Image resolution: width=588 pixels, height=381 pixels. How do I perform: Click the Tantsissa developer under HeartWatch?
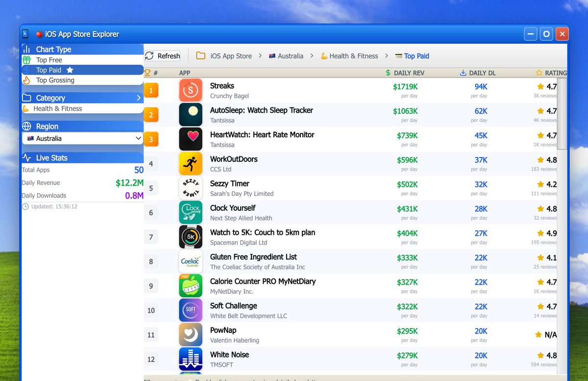tap(222, 145)
